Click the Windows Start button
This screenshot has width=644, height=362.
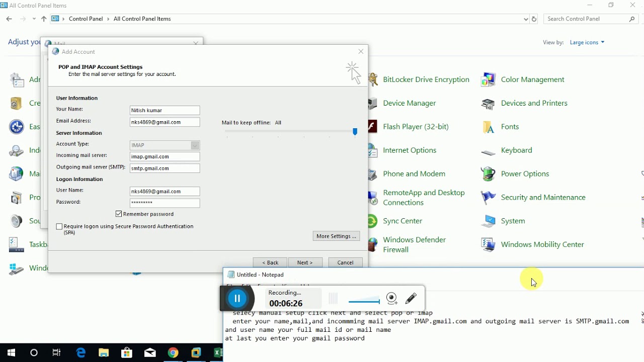click(11, 353)
